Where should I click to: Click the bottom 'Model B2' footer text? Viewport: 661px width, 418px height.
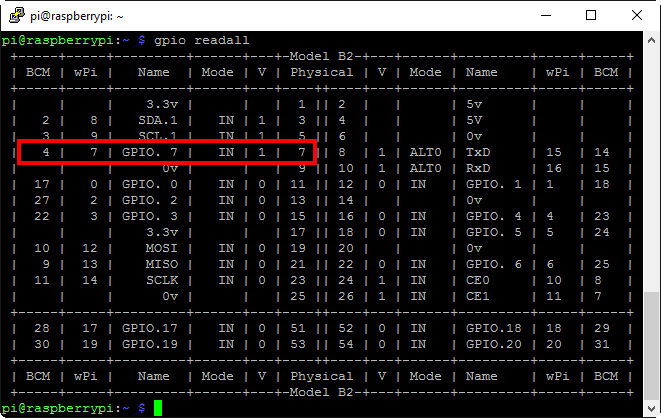pos(321,392)
